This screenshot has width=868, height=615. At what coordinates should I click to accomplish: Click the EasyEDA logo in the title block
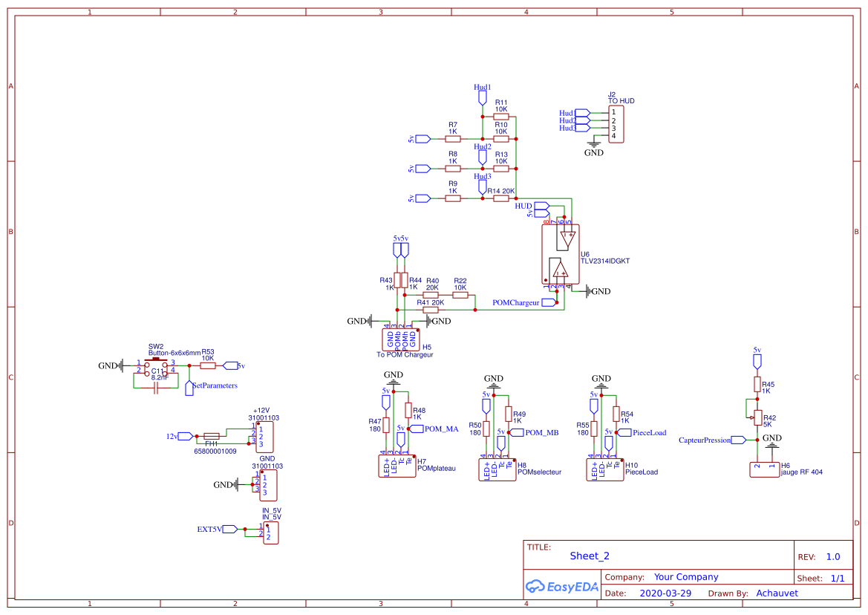tap(562, 586)
